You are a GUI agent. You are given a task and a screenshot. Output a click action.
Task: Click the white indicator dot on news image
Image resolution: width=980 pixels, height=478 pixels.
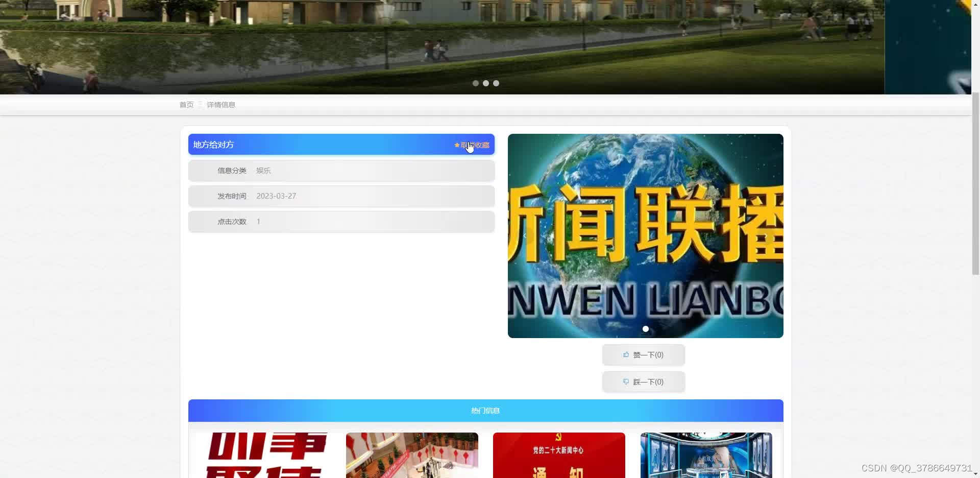646,329
